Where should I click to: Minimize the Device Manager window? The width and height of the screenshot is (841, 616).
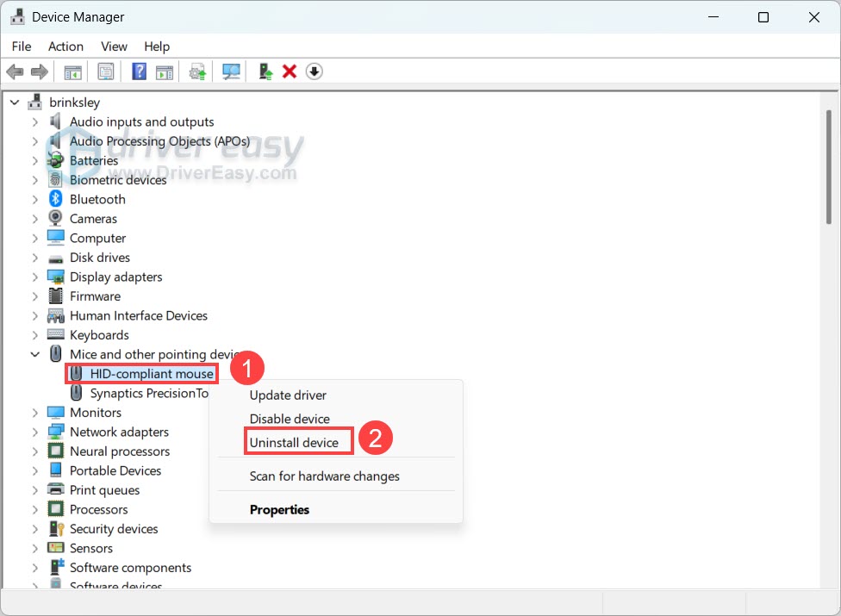coord(713,17)
